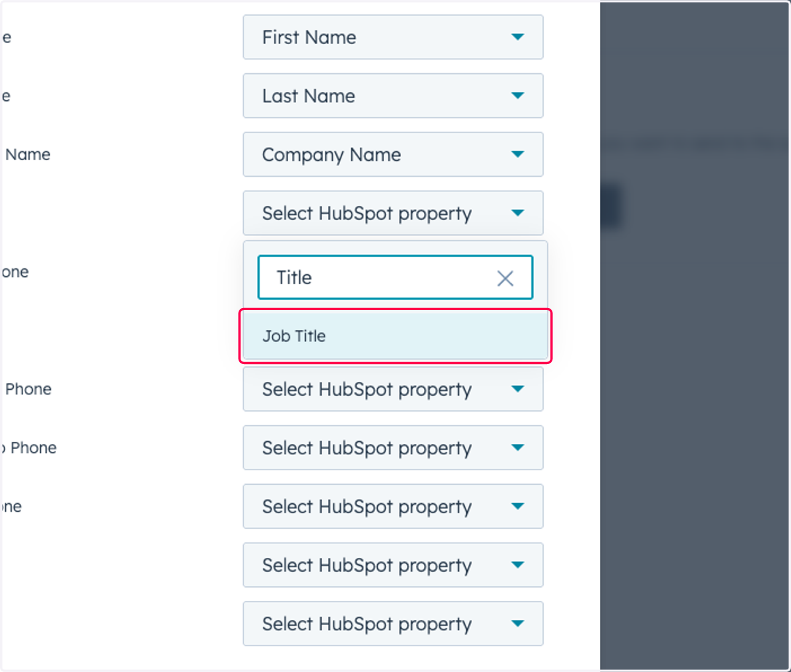This screenshot has height=672, width=791.
Task: Select Job Title from search results
Action: click(x=395, y=336)
